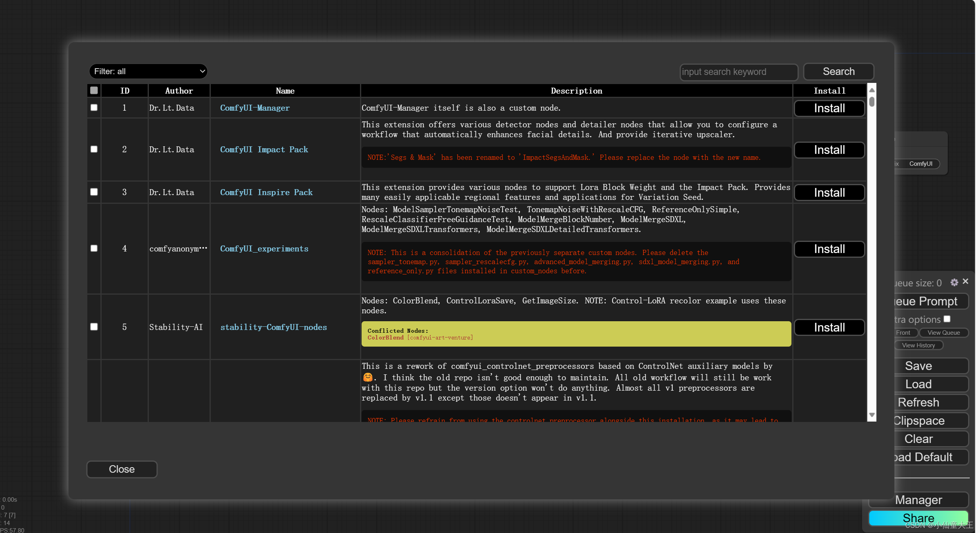Install stability-ComfyUI-nodes extension
980x533 pixels.
(829, 328)
